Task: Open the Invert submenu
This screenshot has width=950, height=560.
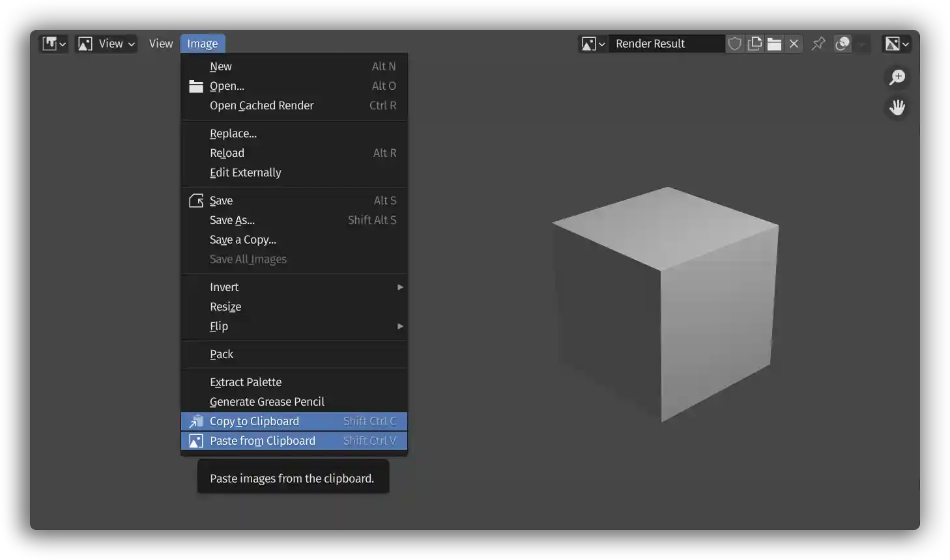Action: 293,287
